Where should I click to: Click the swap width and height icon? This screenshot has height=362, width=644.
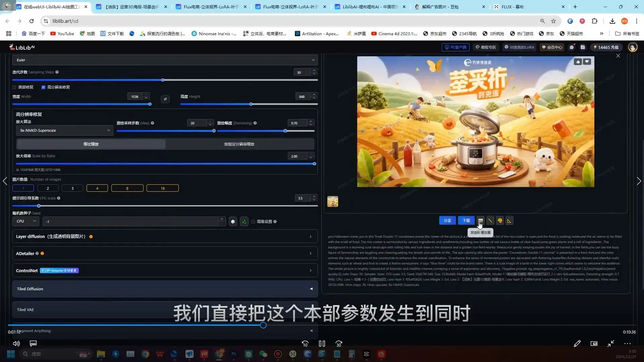pos(165,99)
